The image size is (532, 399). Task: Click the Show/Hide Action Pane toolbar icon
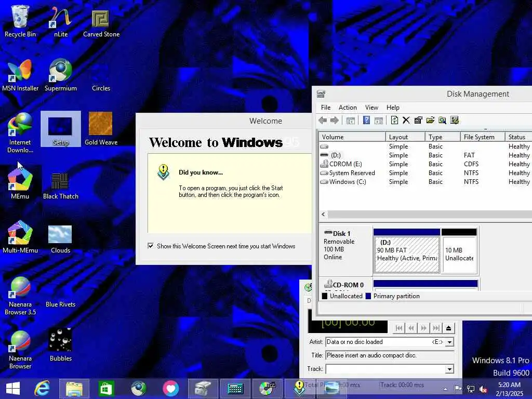(x=379, y=121)
